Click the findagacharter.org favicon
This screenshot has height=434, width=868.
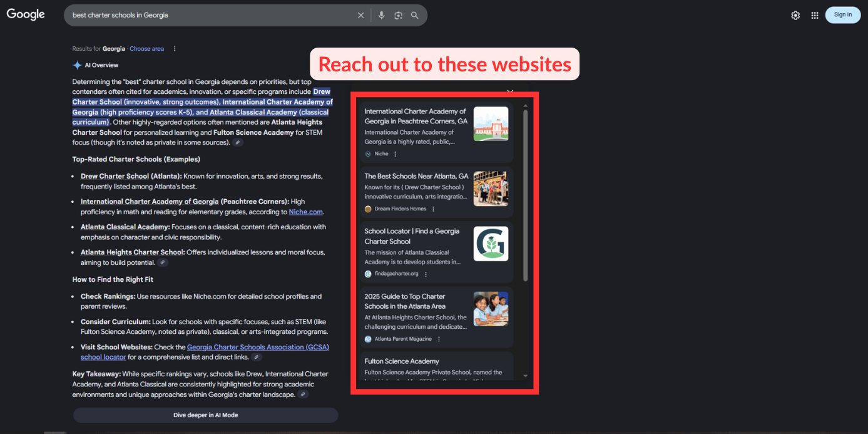[x=368, y=274]
